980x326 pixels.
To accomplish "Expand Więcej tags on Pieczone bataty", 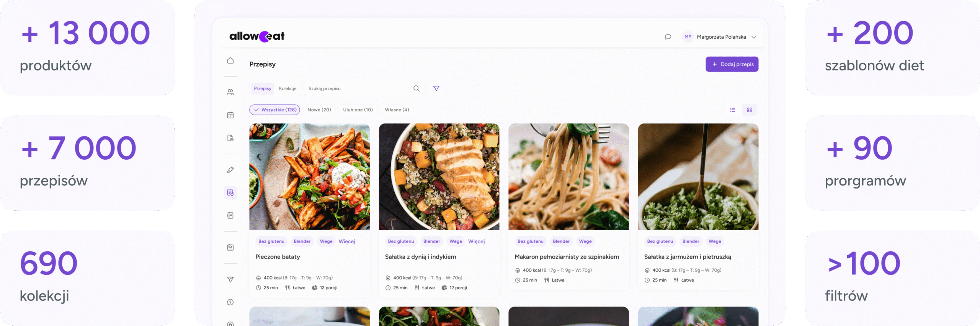I will 347,241.
